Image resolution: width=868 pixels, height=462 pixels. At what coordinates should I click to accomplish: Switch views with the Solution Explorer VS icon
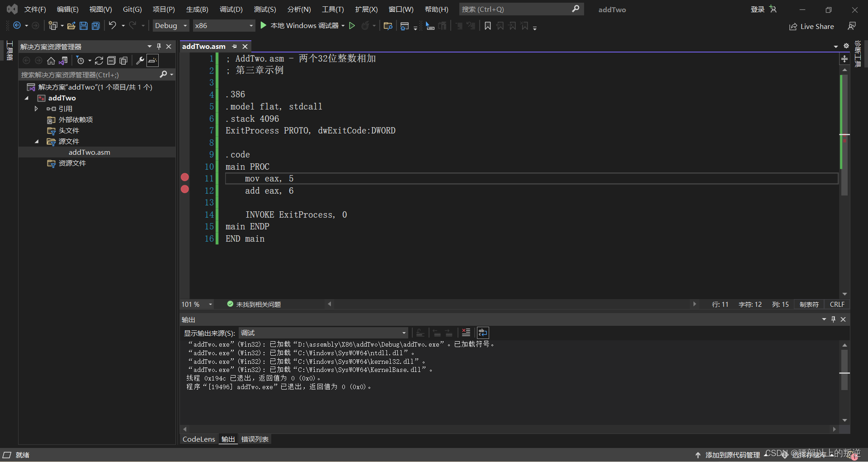click(x=63, y=61)
